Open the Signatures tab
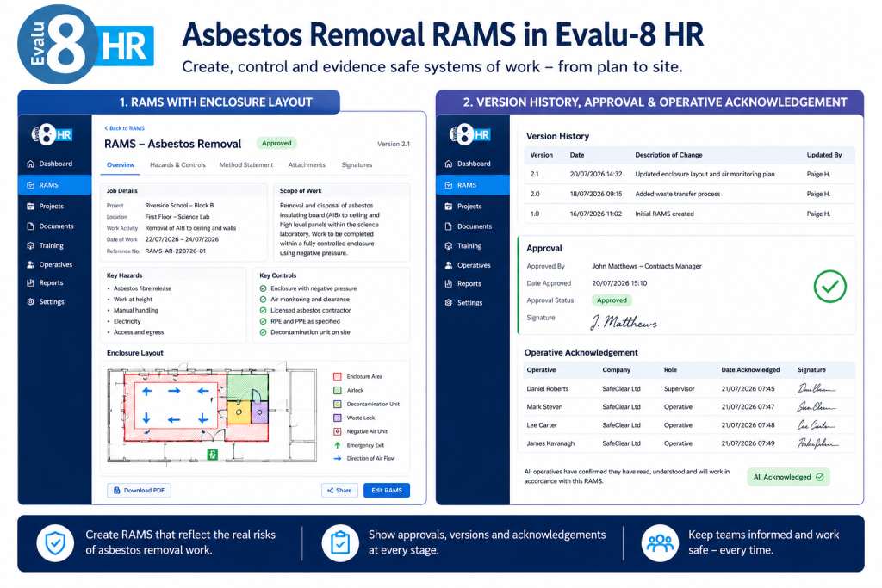The width and height of the screenshot is (882, 588). [x=357, y=164]
